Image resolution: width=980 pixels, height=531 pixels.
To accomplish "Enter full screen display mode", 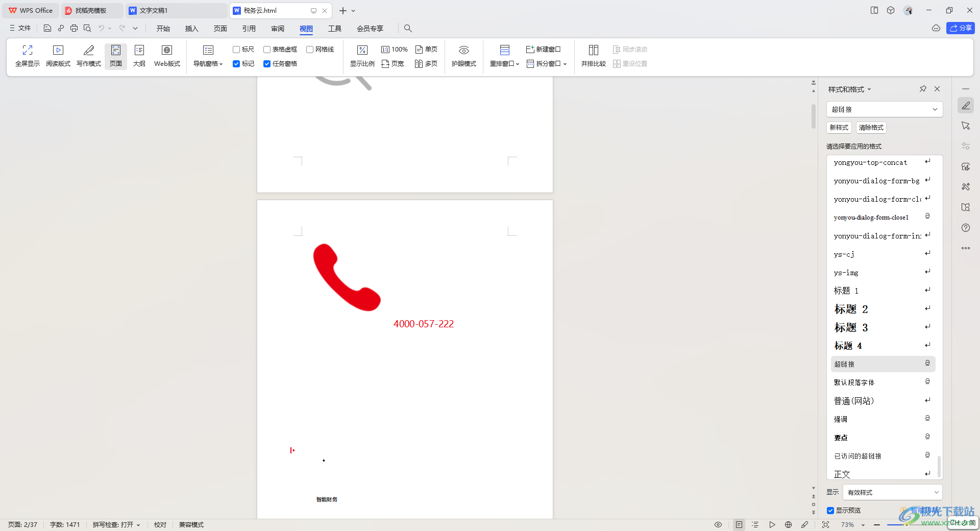I will point(28,56).
